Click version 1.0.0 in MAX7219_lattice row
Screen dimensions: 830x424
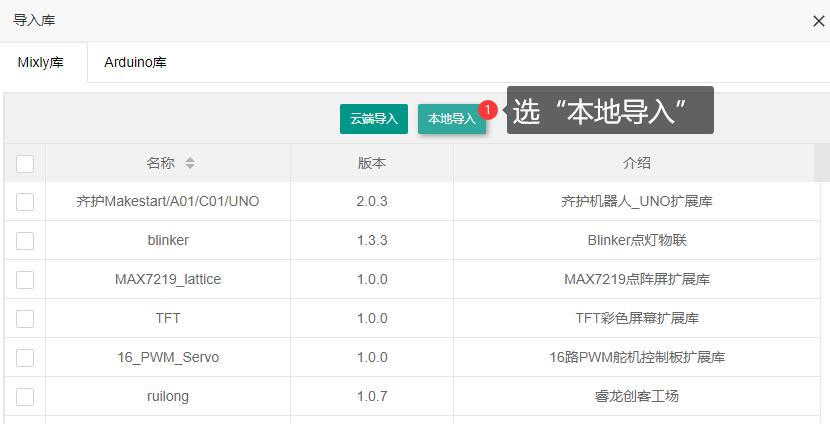[372, 279]
